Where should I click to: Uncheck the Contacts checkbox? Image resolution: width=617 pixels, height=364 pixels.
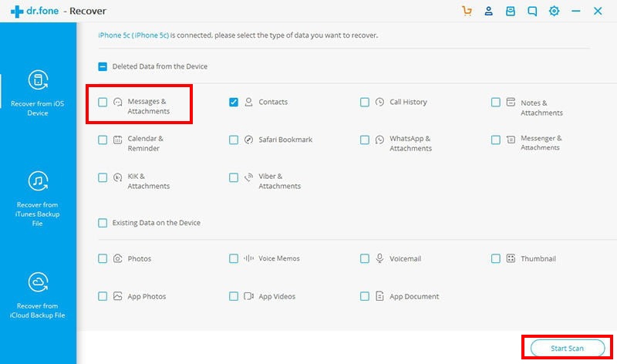pos(234,103)
